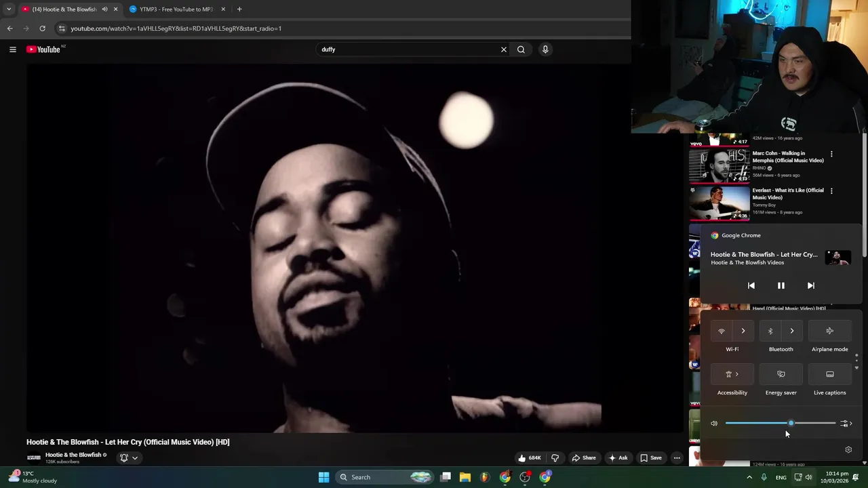Switch to the YTMP3 browser tab
Screen dimensions: 868x488
[x=176, y=9]
